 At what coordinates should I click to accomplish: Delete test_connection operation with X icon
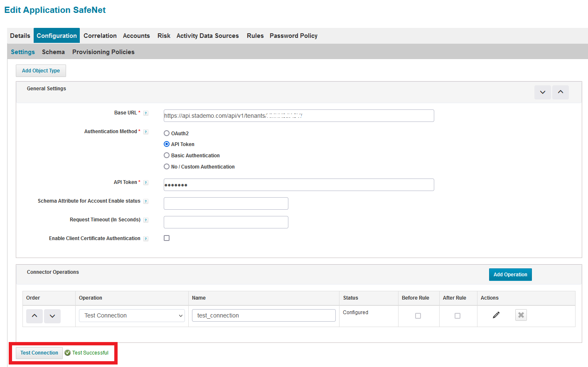point(521,315)
